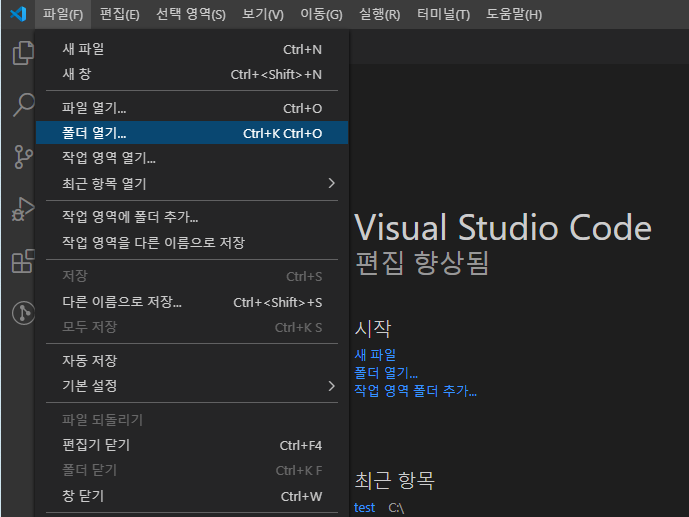Choose 새 창 menu entry
This screenshot has height=517, width=689.
[x=192, y=74]
